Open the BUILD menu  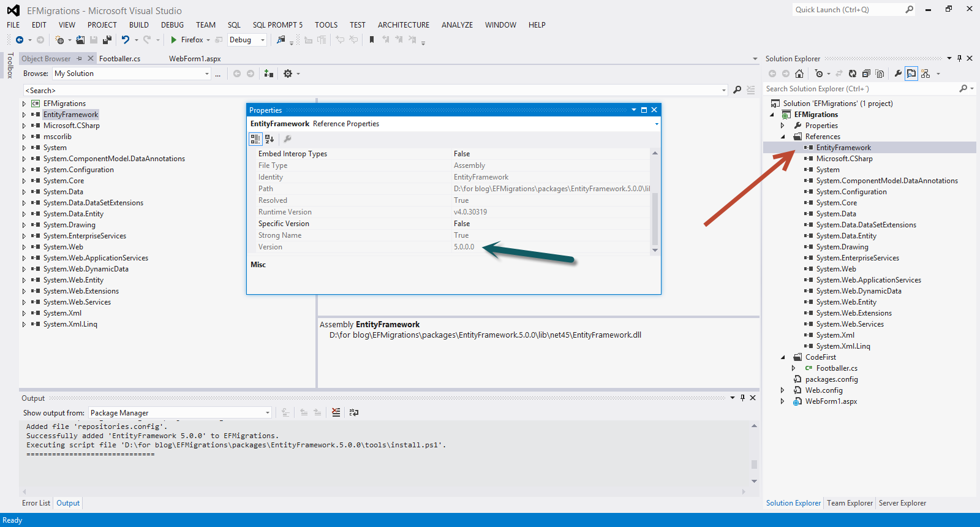click(x=139, y=25)
